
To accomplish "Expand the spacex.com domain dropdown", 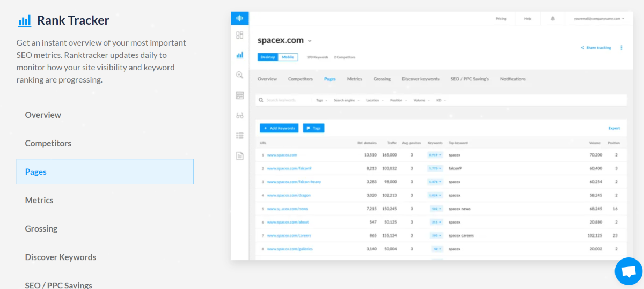I will 310,41.
